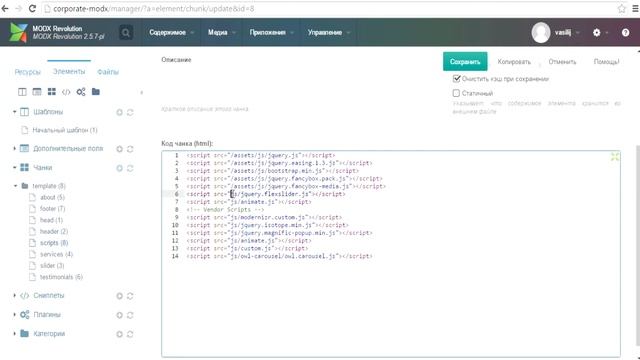The width and height of the screenshot is (640, 360).
Task: Click the new category folder icon in tree toolbar
Action: pyautogui.click(x=96, y=92)
